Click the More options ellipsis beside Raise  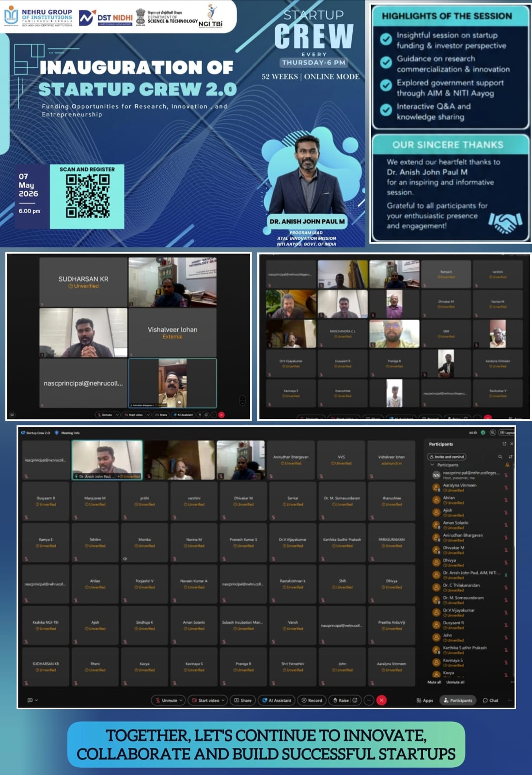click(x=369, y=700)
